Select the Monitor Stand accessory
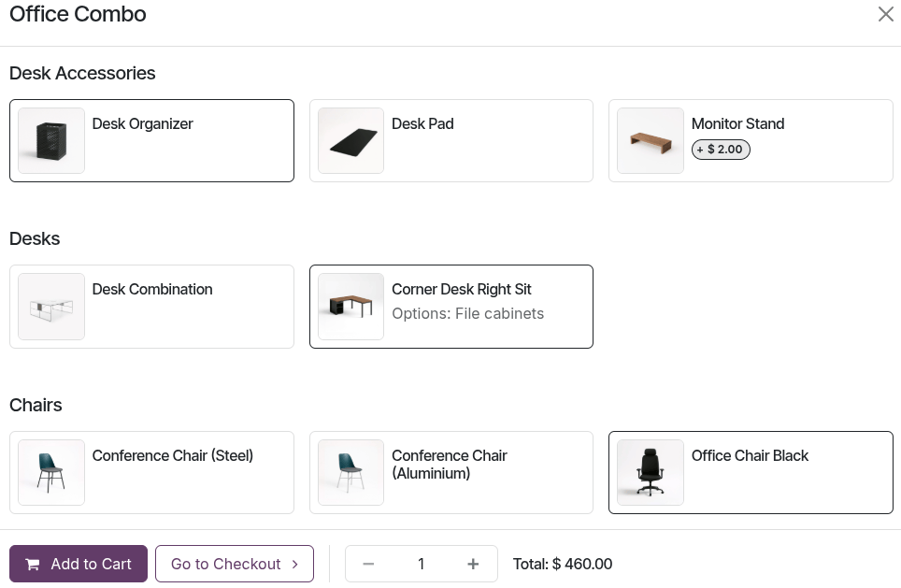 click(x=751, y=140)
